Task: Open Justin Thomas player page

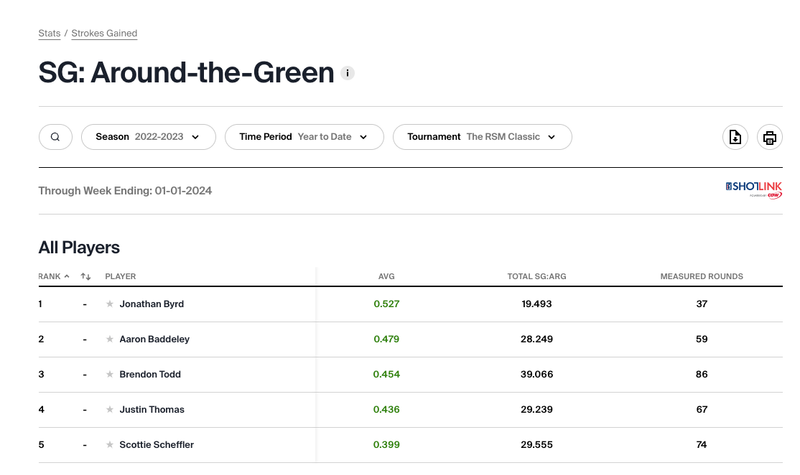Action: click(x=152, y=410)
